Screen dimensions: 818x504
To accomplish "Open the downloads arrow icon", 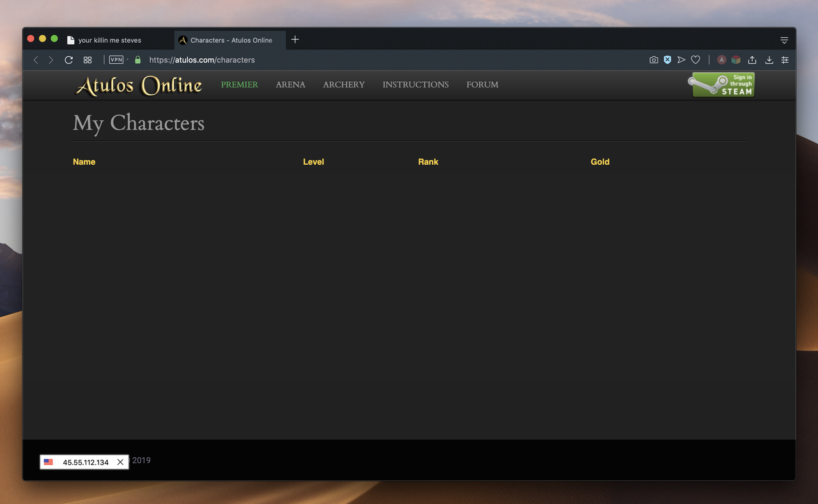I will click(x=769, y=60).
